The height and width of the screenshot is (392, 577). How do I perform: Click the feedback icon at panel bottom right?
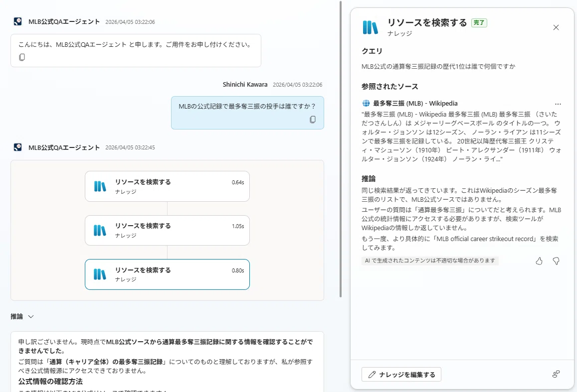(x=556, y=374)
